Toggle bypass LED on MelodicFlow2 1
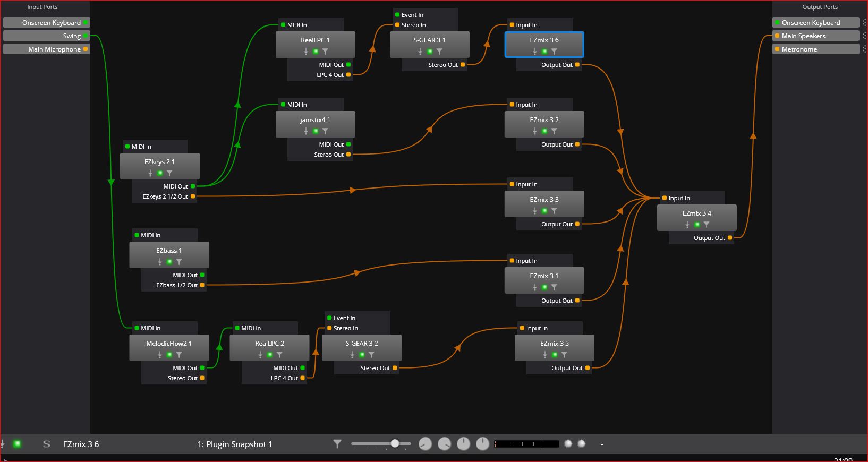868x462 pixels. 169,355
